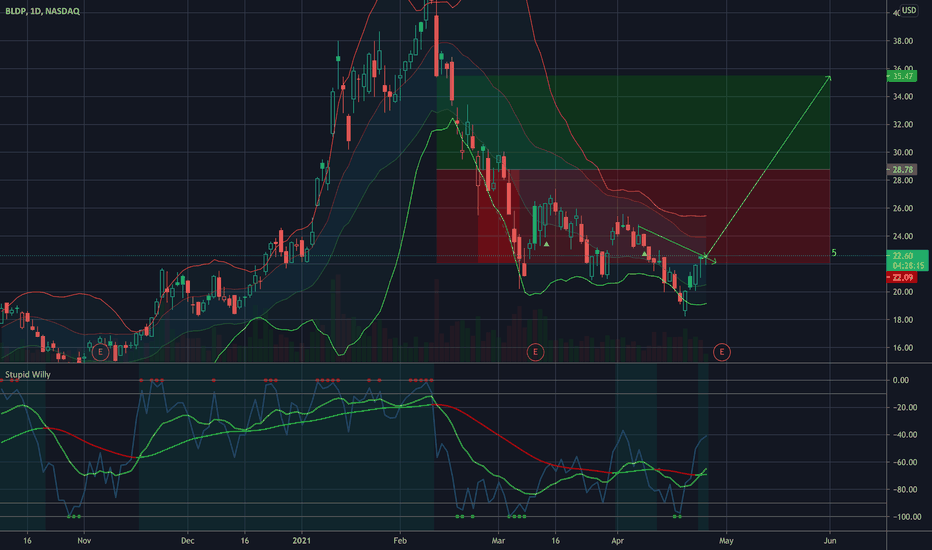Click the Feb label on time axis
This screenshot has height=550, width=932.
(400, 540)
